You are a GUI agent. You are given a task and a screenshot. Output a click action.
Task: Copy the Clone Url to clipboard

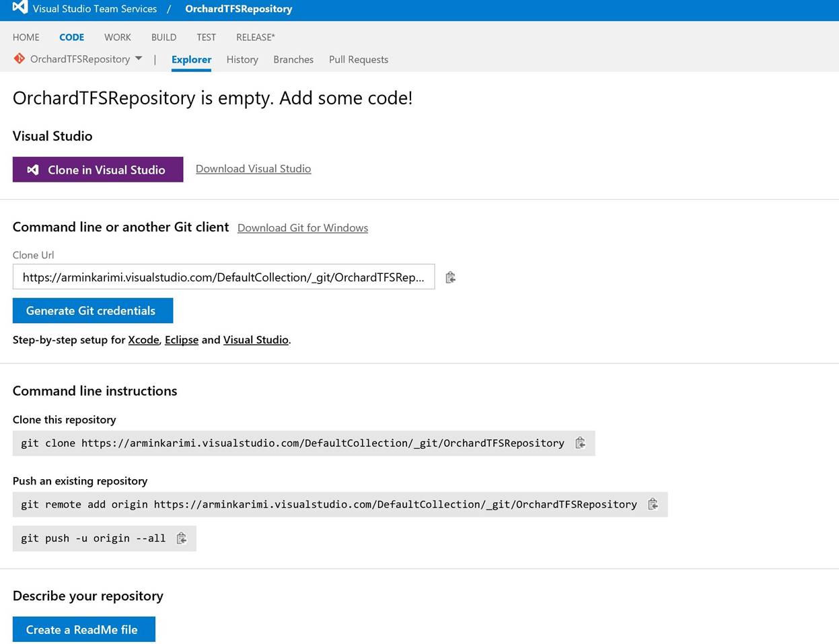451,277
